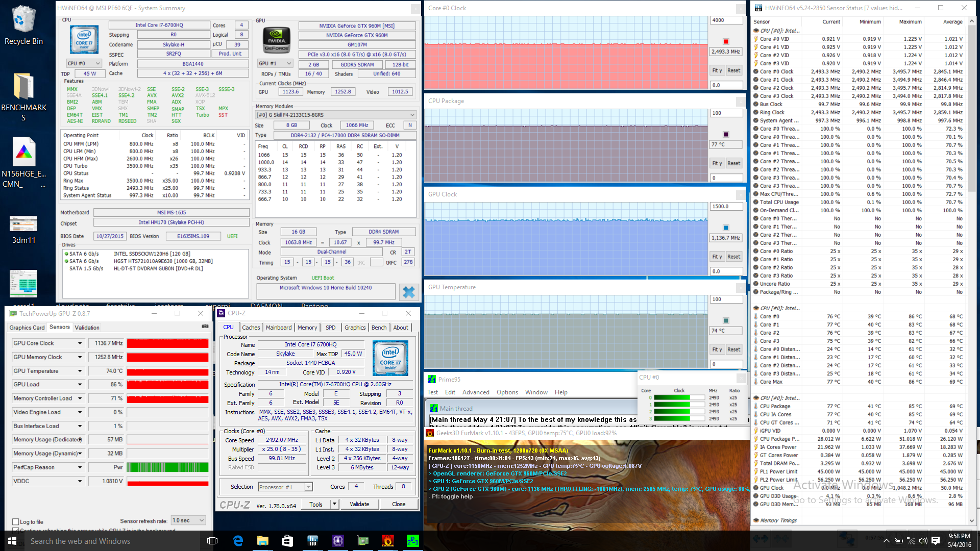Open the GPU Memory Clock sensor dropdown
Image resolution: width=980 pixels, height=551 pixels.
click(80, 357)
